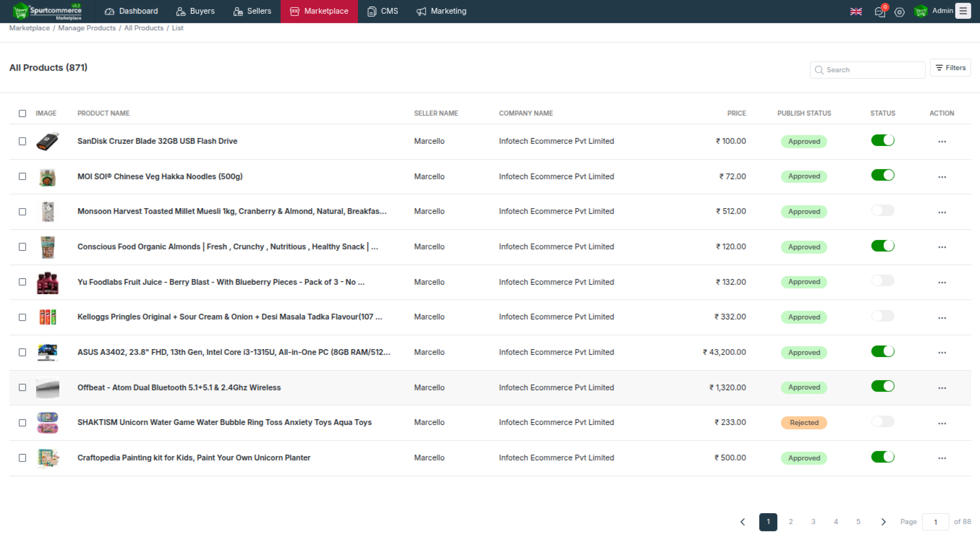Disable status toggle for ASUS A3402 PC

(883, 351)
